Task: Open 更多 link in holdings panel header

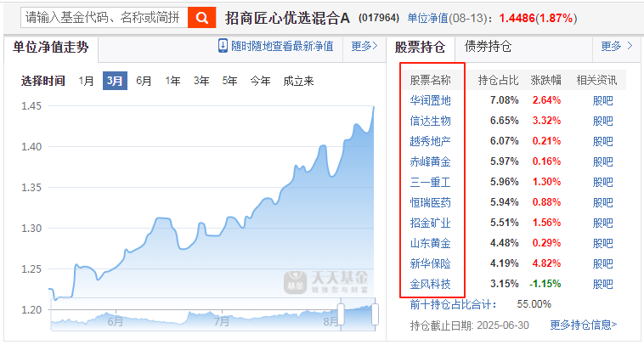Action: 617,46
